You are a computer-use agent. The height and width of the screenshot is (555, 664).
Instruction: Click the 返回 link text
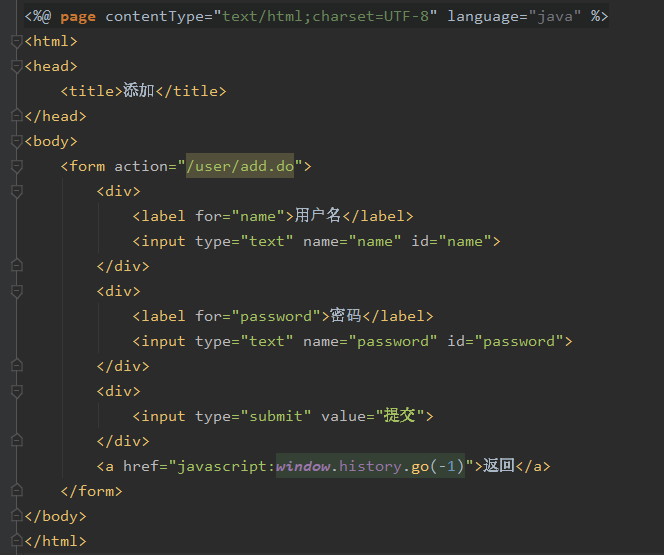point(499,465)
